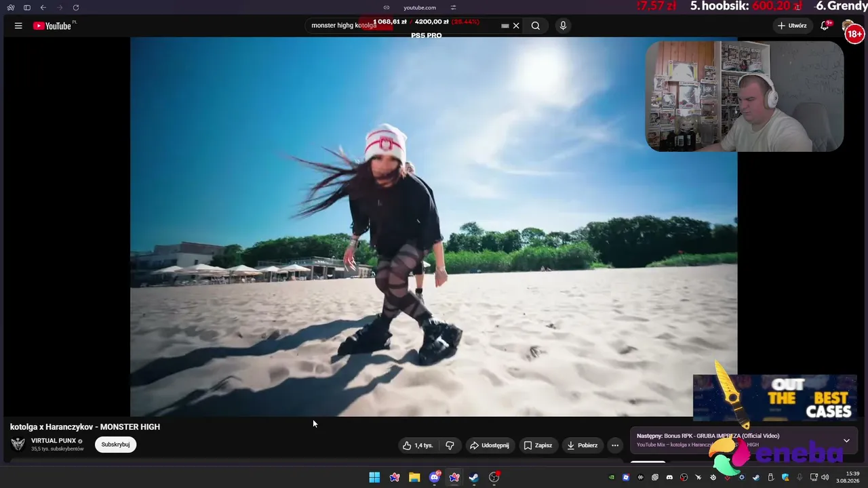The image size is (868, 488).
Task: Start voice search with the microphone icon
Action: [563, 26]
